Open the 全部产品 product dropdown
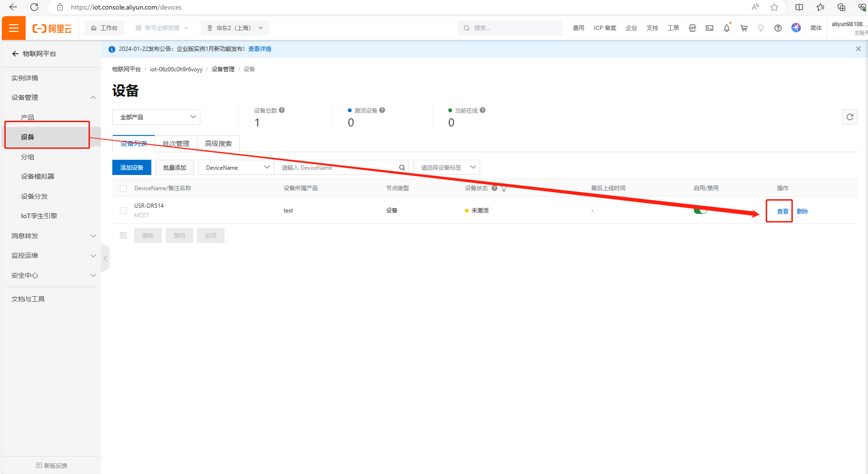Viewport: 868px width, 474px height. pos(156,117)
